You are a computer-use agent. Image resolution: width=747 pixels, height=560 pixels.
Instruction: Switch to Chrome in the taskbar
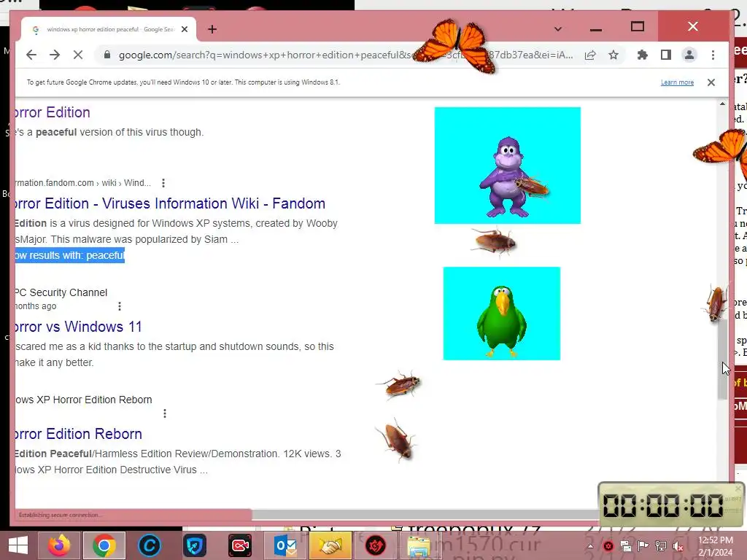pos(104,545)
